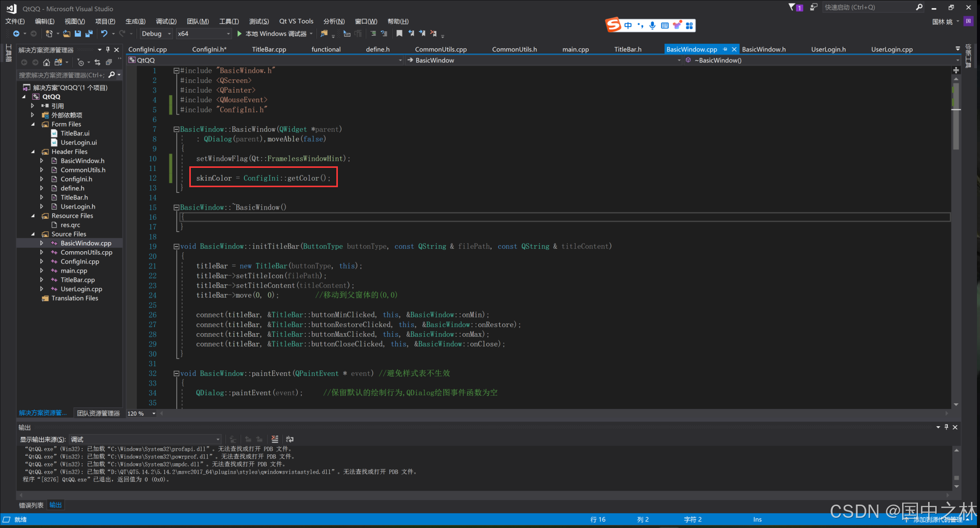The width and height of the screenshot is (980, 528).
Task: Collapse the initTitleBar function block
Action: [176, 246]
